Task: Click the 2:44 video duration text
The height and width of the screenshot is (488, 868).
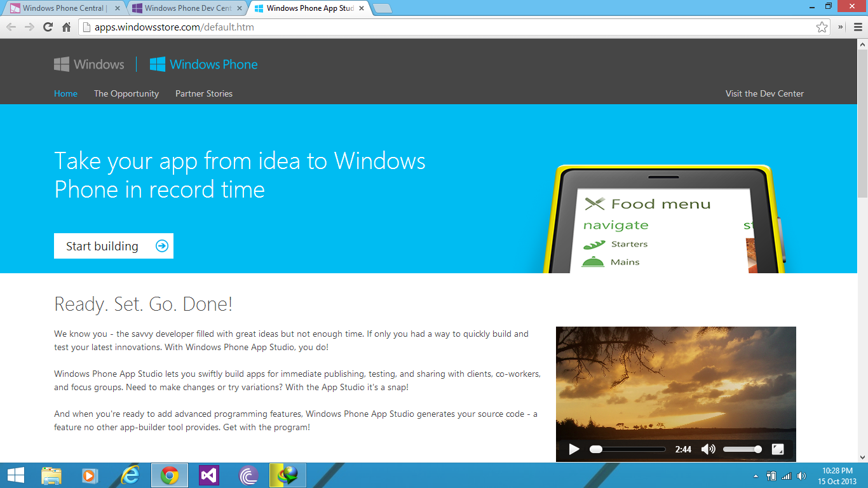Action: 683,449
